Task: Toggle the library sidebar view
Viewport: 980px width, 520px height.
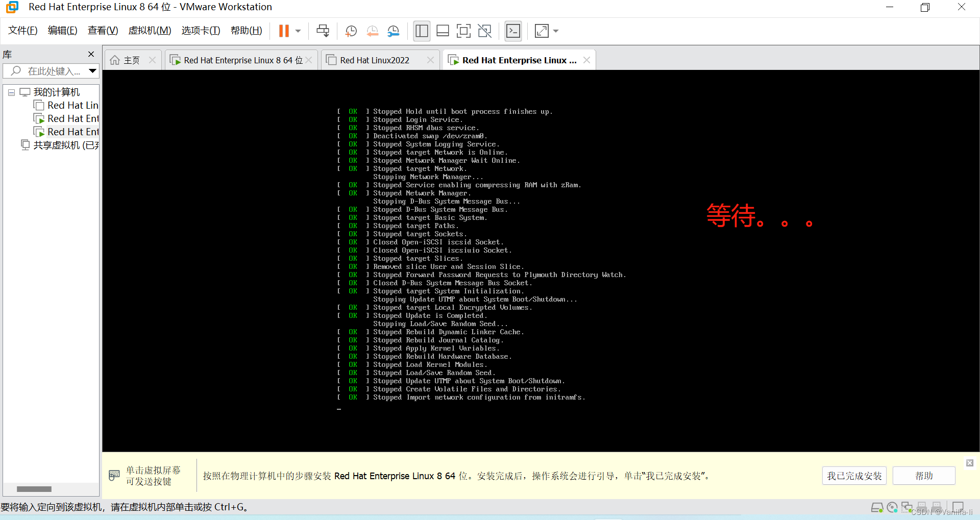Action: [x=422, y=31]
